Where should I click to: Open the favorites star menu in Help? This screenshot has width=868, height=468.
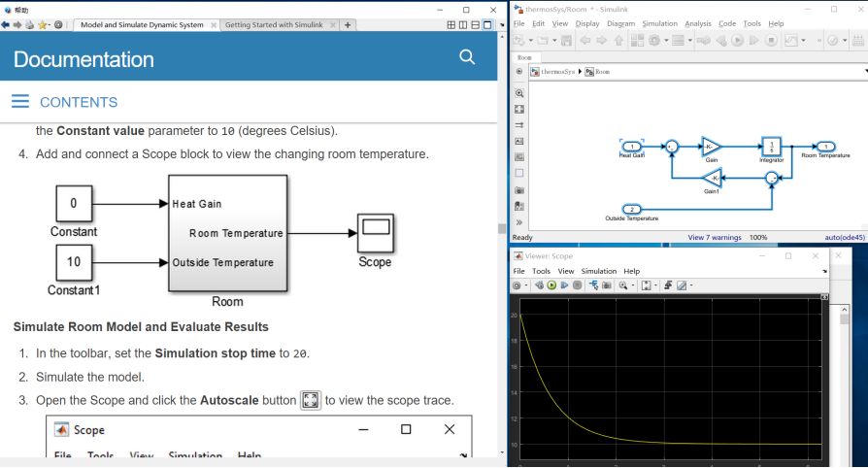pyautogui.click(x=44, y=25)
